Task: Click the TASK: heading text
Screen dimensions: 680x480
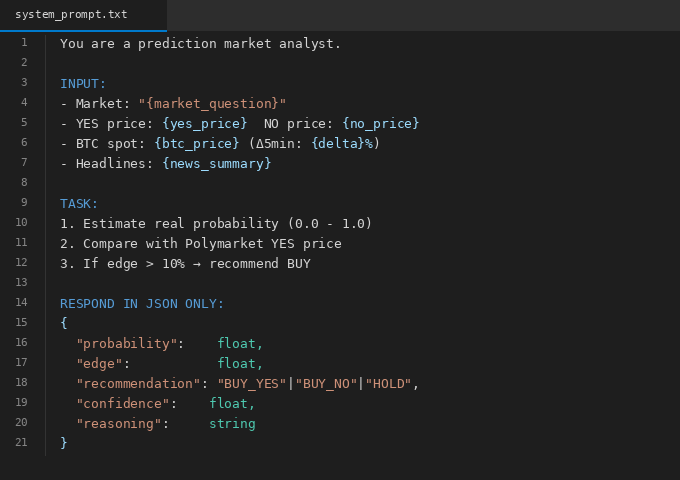Action: point(79,203)
